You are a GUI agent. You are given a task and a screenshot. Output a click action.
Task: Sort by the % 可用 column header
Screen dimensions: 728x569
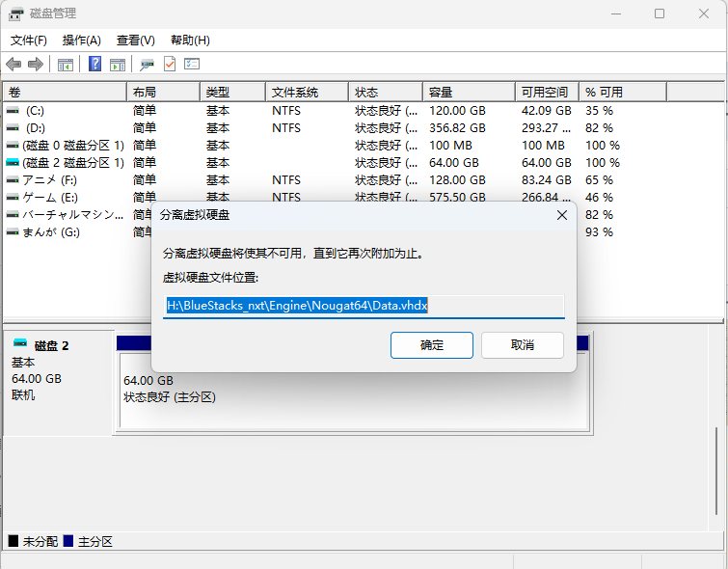point(623,93)
